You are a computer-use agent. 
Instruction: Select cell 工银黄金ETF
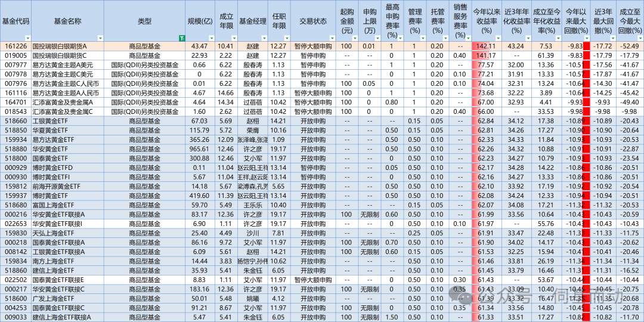click(x=67, y=121)
